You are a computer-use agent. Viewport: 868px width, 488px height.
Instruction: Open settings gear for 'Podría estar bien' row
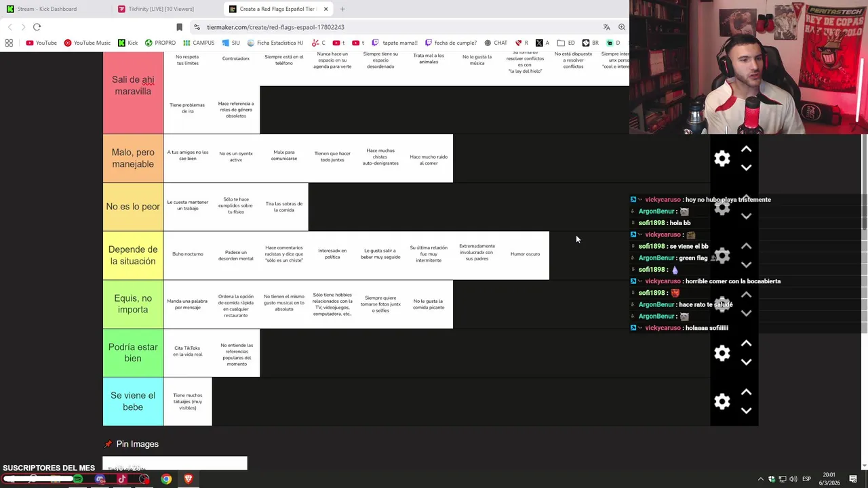722,353
